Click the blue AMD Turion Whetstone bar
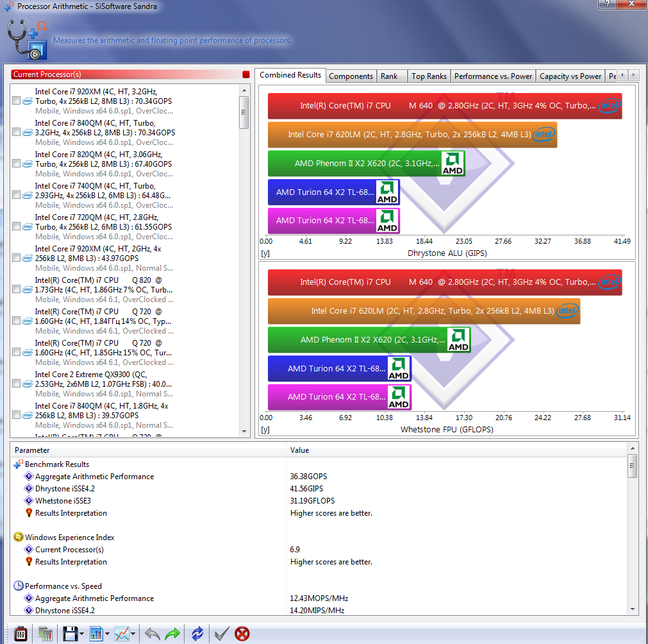 339,369
